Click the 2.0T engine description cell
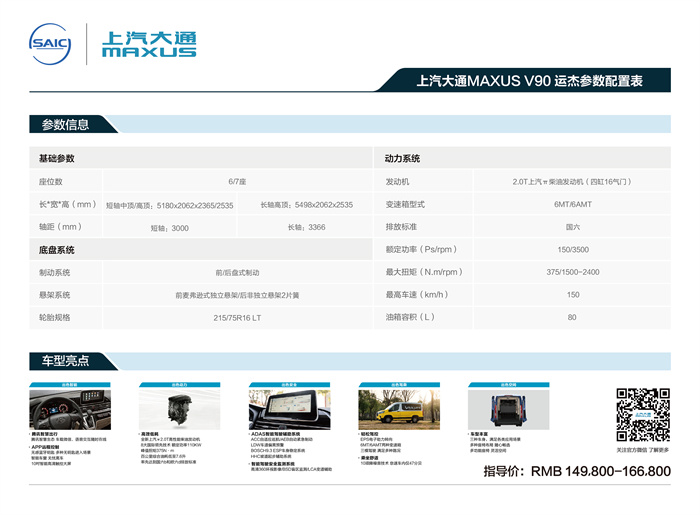Image resolution: width=700 pixels, height=515 pixels. tap(572, 181)
